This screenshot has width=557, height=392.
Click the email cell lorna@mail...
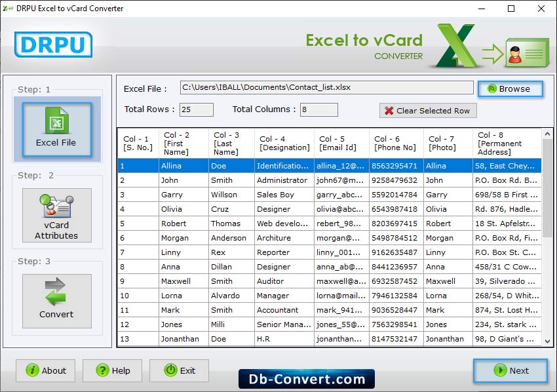point(341,296)
